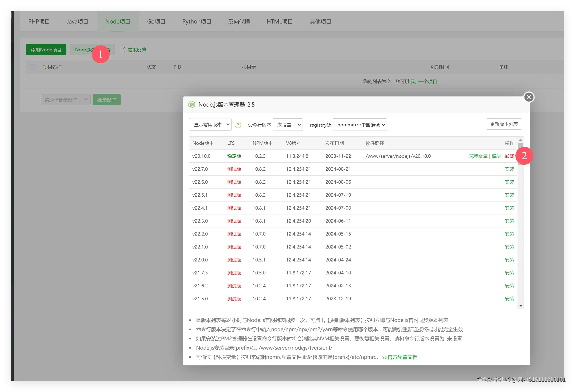Viewport: 575px width, 392px height.
Task: Close the Node.js version manager dialog
Action: tap(529, 97)
